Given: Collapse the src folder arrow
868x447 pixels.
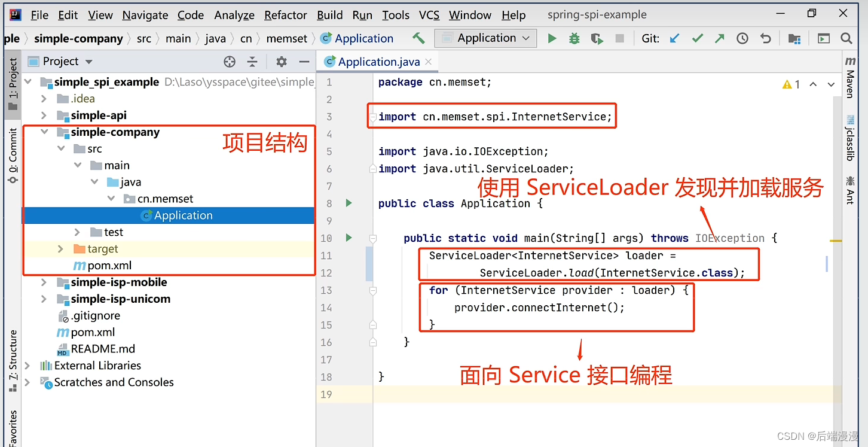Looking at the screenshot, I should 61,149.
